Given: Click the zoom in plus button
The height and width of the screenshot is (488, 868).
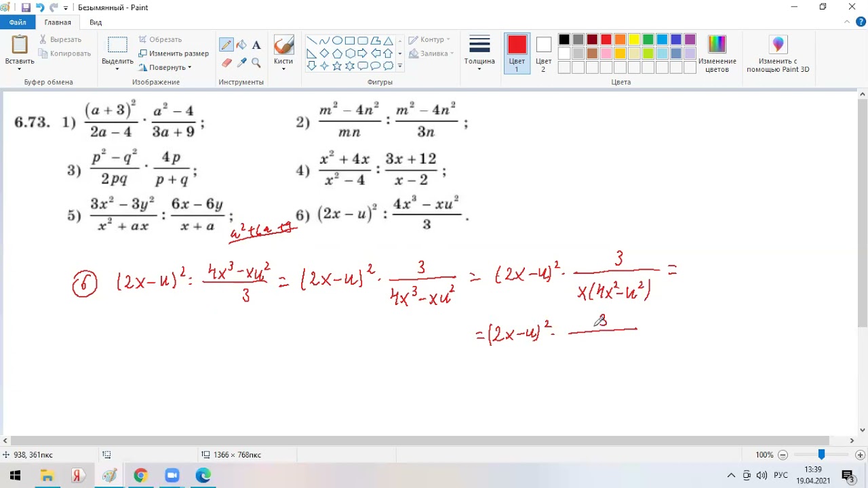Looking at the screenshot, I should 860,455.
